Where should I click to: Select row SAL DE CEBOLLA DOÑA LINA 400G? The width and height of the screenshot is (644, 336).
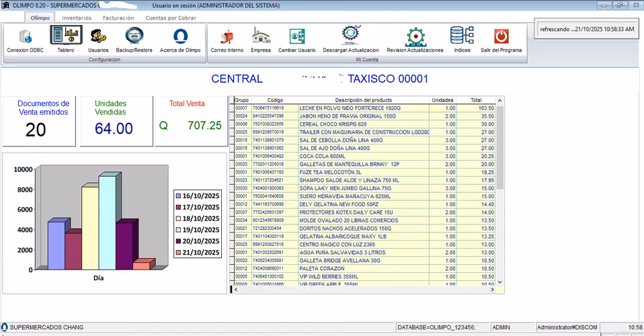tap(364, 140)
